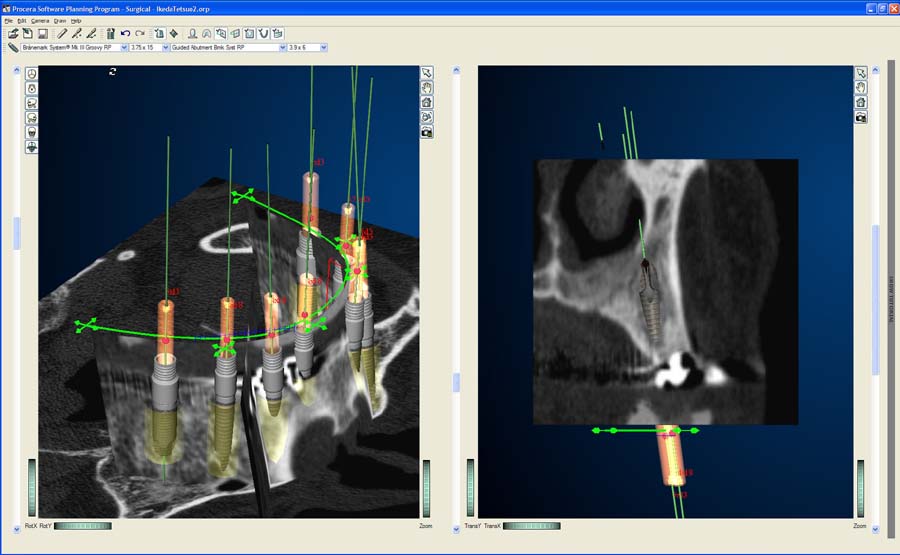Select second skull orientation view icon
The width and height of the screenshot is (900, 555).
click(32, 88)
